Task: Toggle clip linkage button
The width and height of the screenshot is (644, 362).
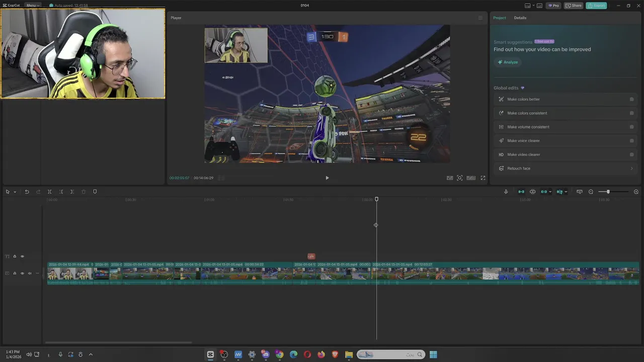Action: (544, 192)
